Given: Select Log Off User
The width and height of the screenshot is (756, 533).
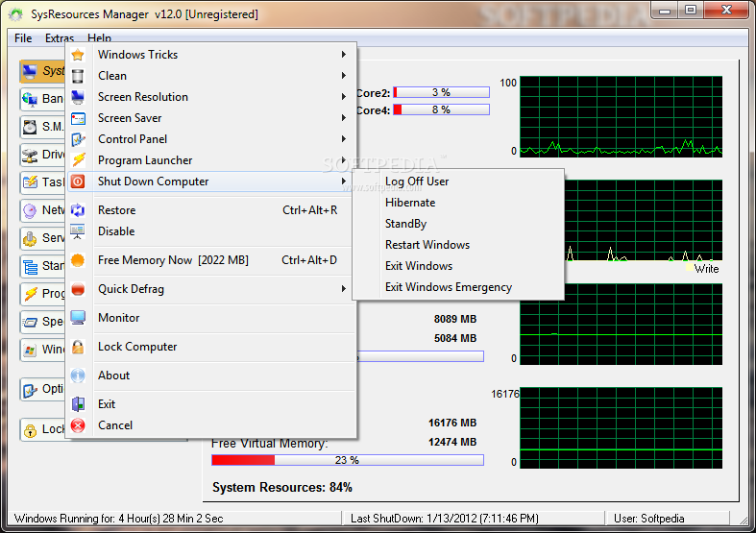Looking at the screenshot, I should 417,182.
